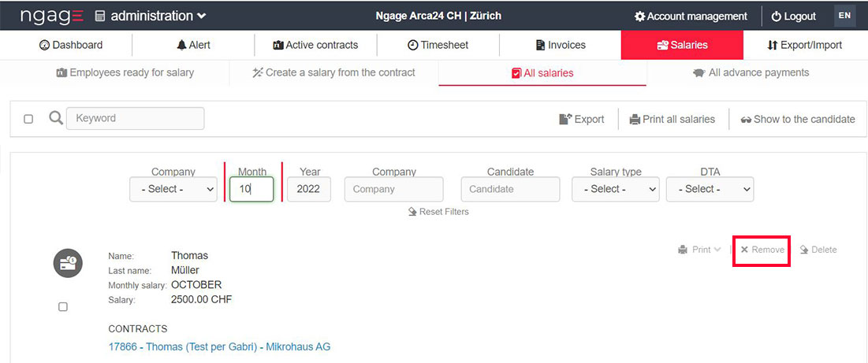Viewport: 868px width, 363px height.
Task: Click the Account management gear icon
Action: (x=640, y=17)
